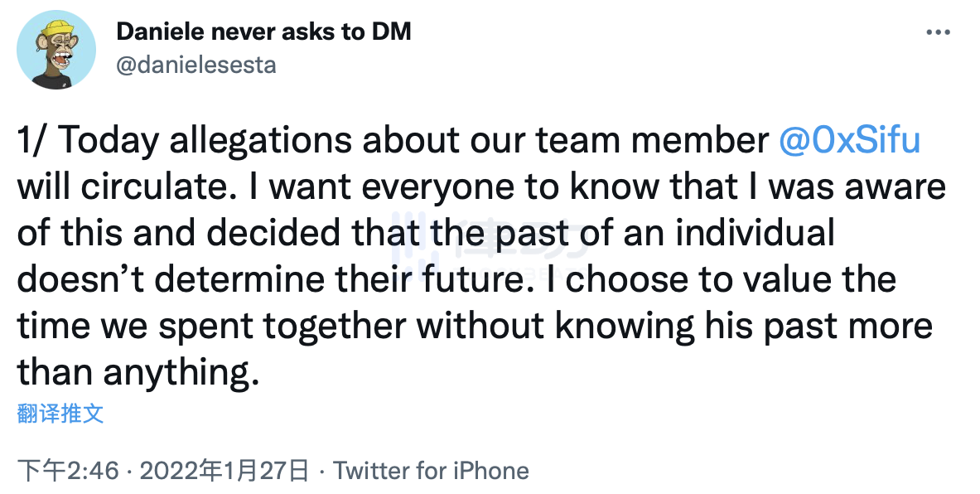The width and height of the screenshot is (980, 494).
Task: Open the Twitter for iPhone source link
Action: point(431,472)
